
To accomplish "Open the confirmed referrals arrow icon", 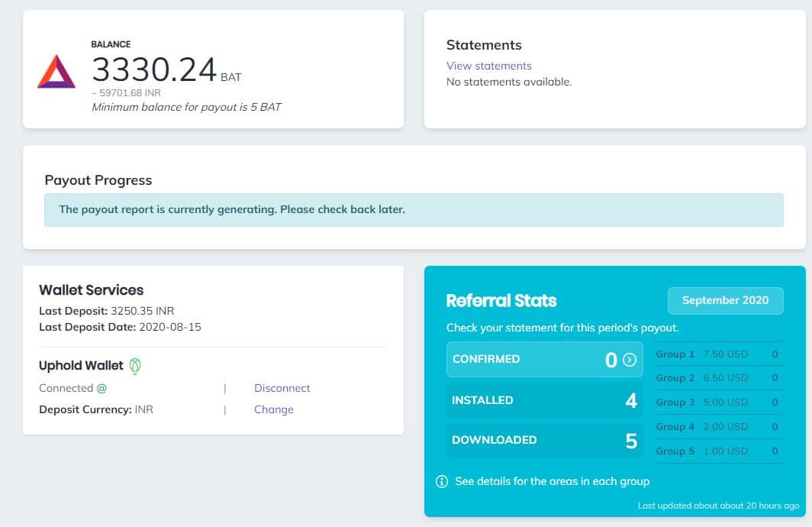I will [x=629, y=360].
